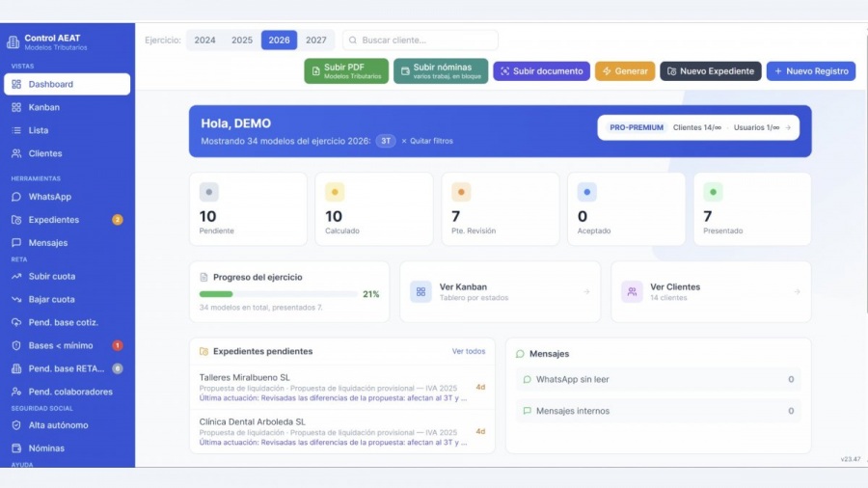This screenshot has width=868, height=488.
Task: Open Pend. colaboradores entry
Action: click(67, 392)
